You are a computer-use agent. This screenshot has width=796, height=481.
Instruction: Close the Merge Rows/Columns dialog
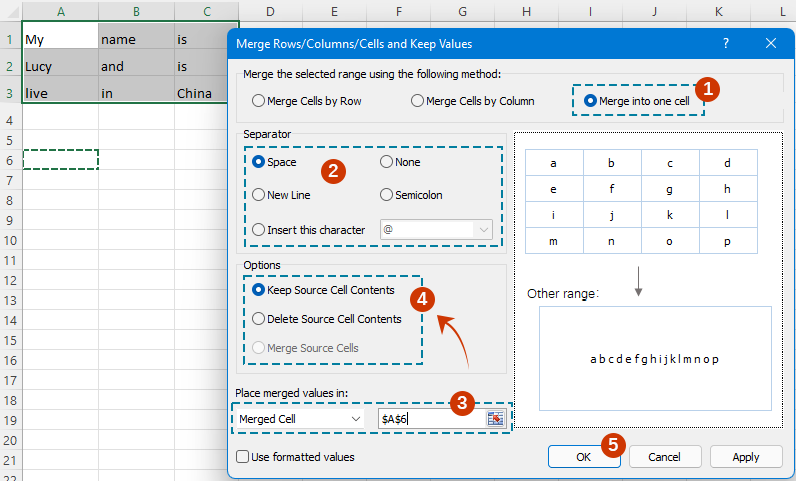[x=771, y=44]
